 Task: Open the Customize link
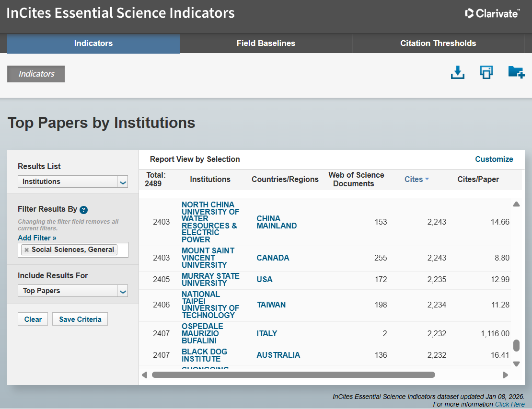(x=494, y=159)
